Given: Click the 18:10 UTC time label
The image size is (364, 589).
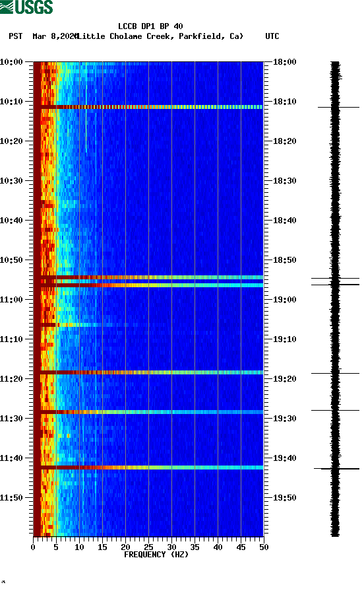Looking at the screenshot, I should point(285,102).
